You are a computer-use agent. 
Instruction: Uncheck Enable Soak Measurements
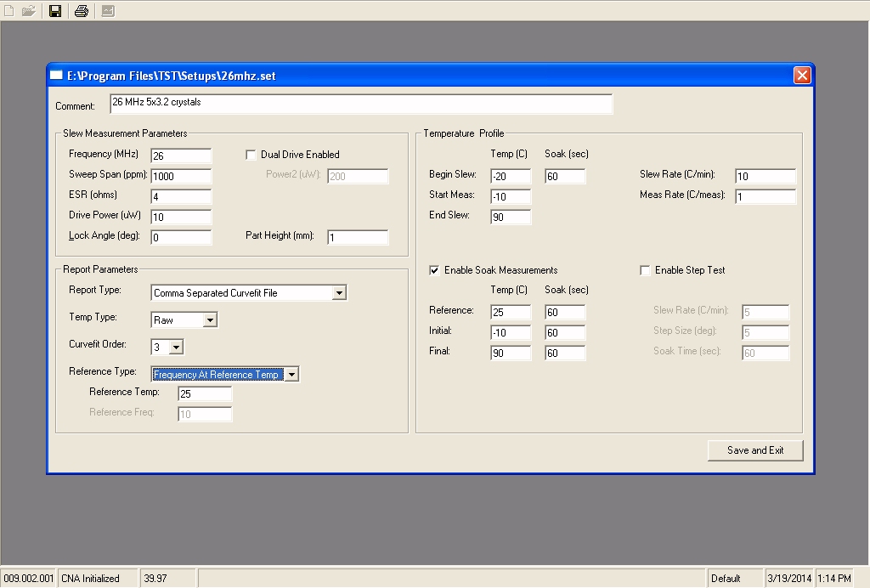coord(435,270)
